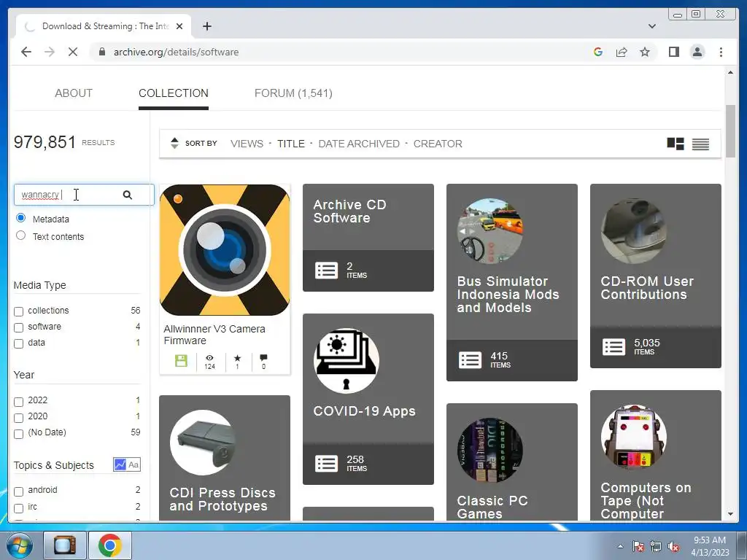Select the Metadata radio button
Viewport: 747px width, 560px height.
click(20, 218)
